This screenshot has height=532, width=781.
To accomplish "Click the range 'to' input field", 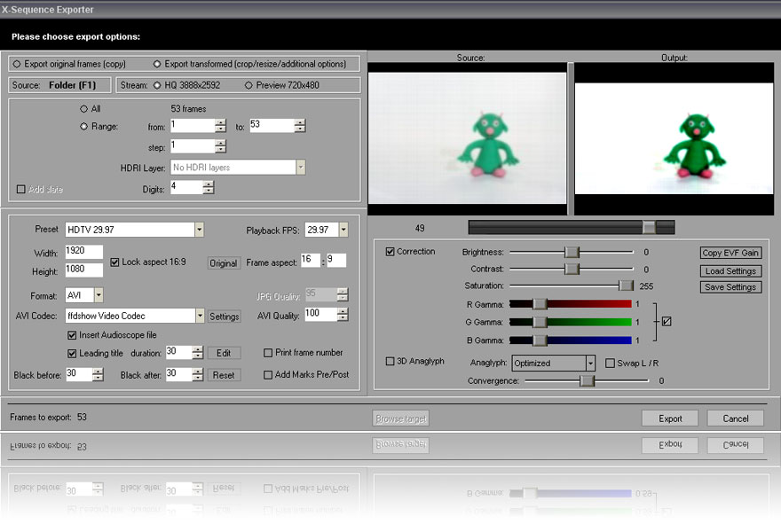I will (272, 125).
